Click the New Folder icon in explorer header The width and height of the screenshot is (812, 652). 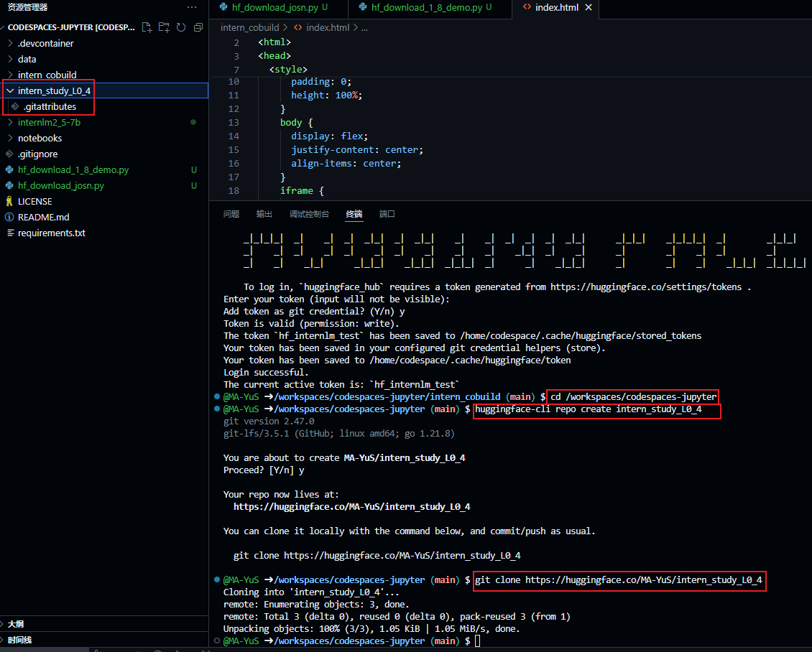(164, 27)
